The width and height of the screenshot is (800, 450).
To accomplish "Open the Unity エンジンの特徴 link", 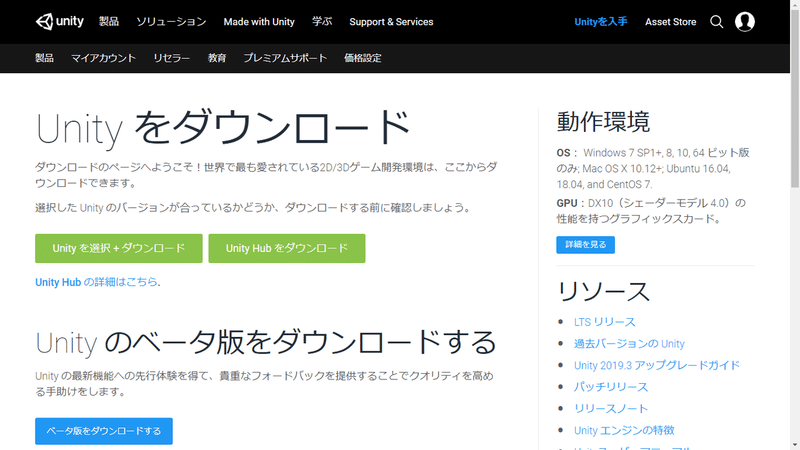I will 624,431.
